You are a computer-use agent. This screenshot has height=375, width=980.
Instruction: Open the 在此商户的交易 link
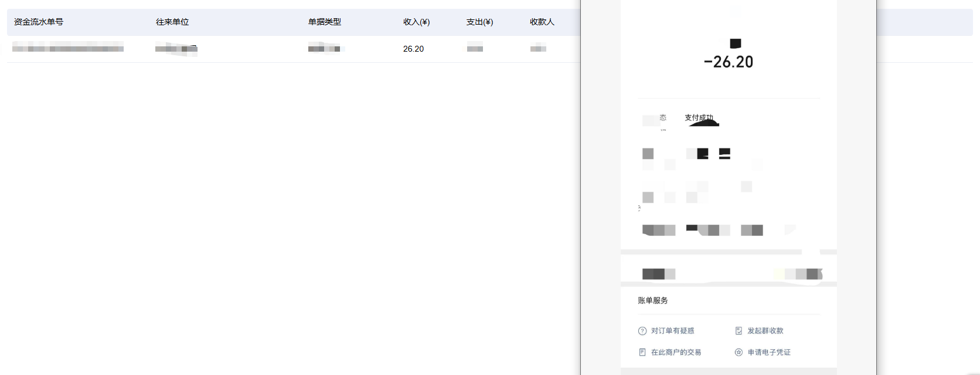click(x=676, y=352)
